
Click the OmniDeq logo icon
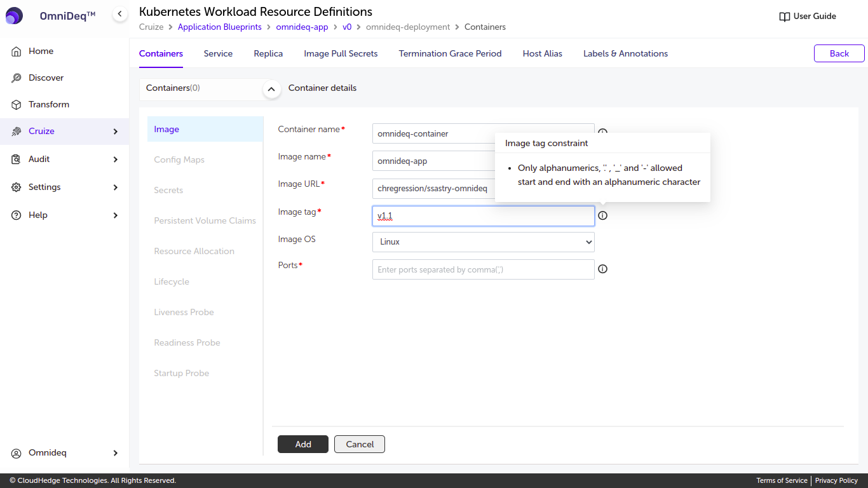pyautogui.click(x=14, y=16)
